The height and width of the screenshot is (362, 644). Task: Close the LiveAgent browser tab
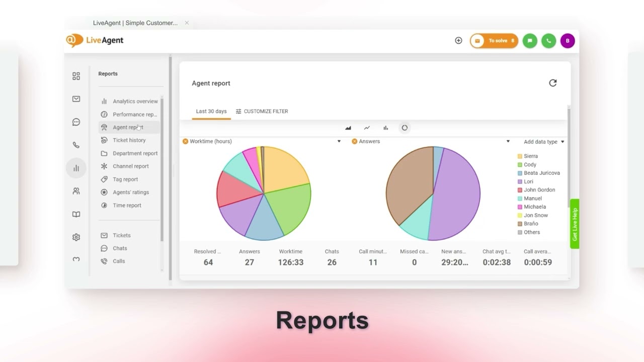pos(187,23)
